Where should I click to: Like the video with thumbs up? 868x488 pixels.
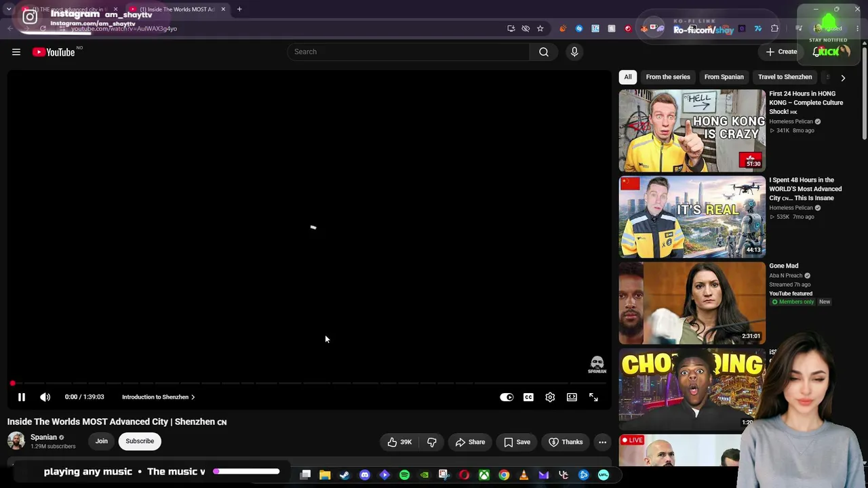click(x=399, y=442)
